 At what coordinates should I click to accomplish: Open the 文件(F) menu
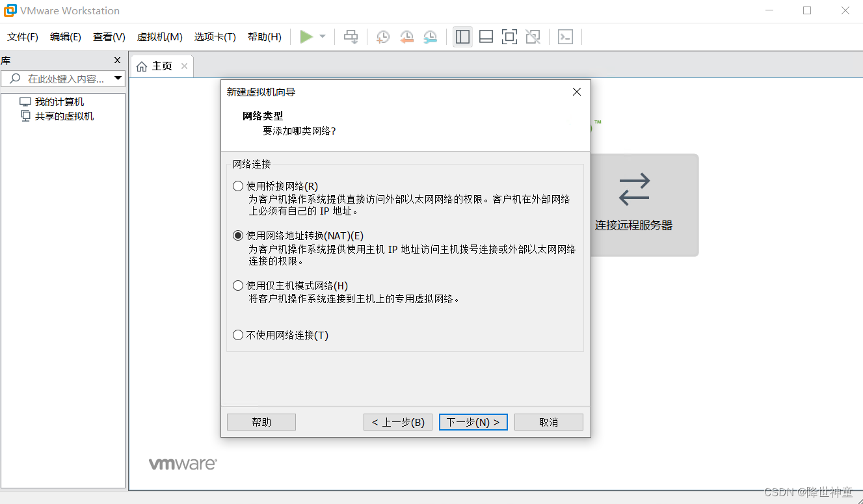(x=23, y=37)
